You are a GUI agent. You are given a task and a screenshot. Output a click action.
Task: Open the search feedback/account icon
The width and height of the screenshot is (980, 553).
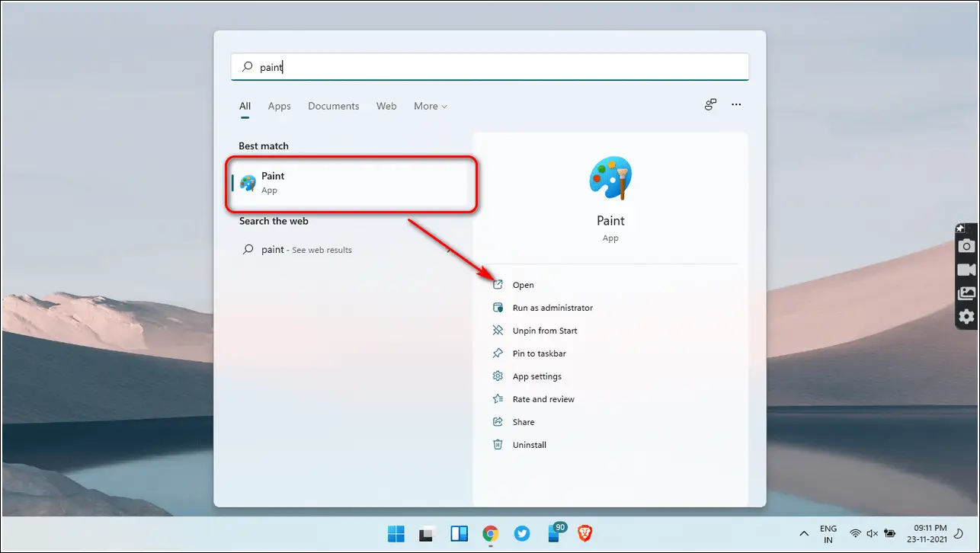click(710, 105)
